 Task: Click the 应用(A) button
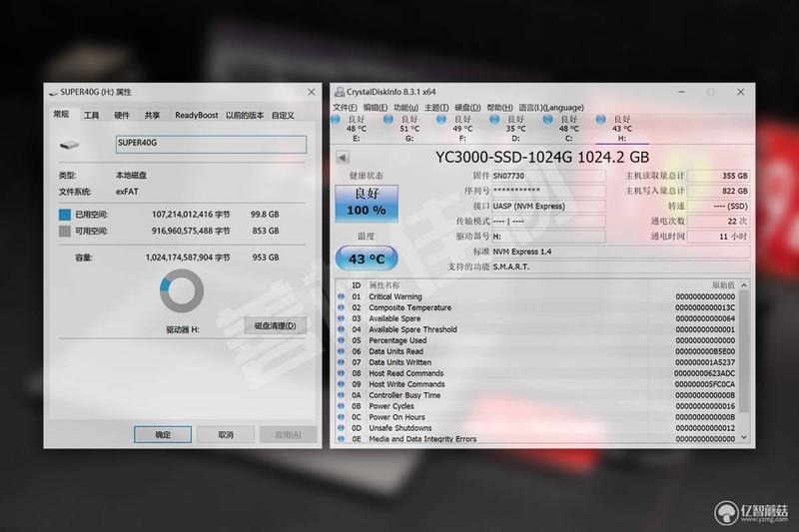(x=288, y=434)
